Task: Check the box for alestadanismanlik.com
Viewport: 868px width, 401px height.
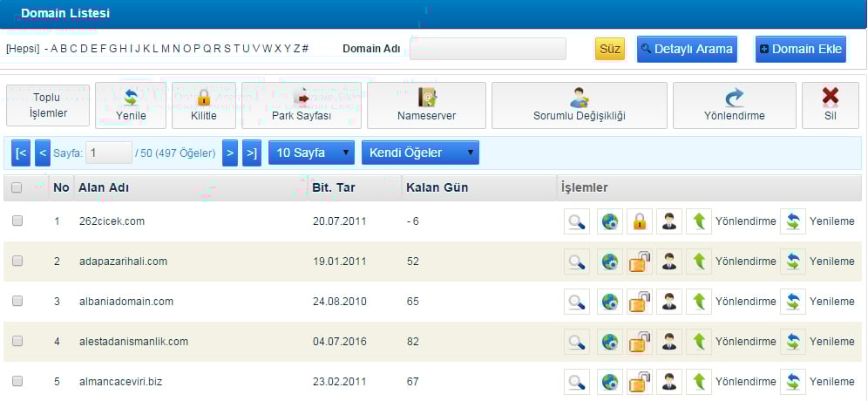Action: point(17,341)
